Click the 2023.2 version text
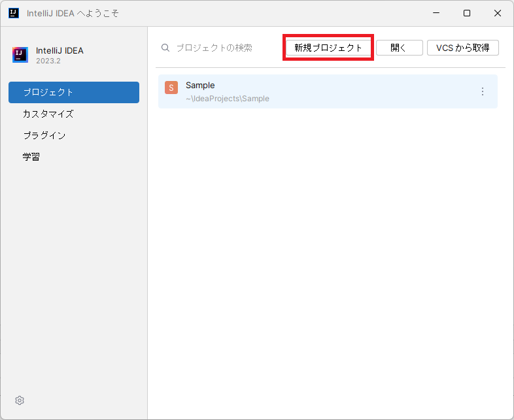 [x=48, y=61]
